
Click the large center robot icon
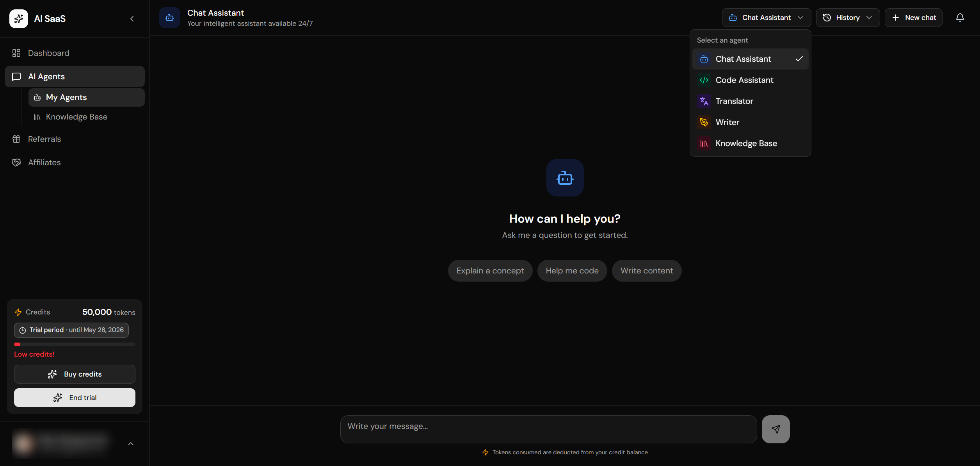565,178
